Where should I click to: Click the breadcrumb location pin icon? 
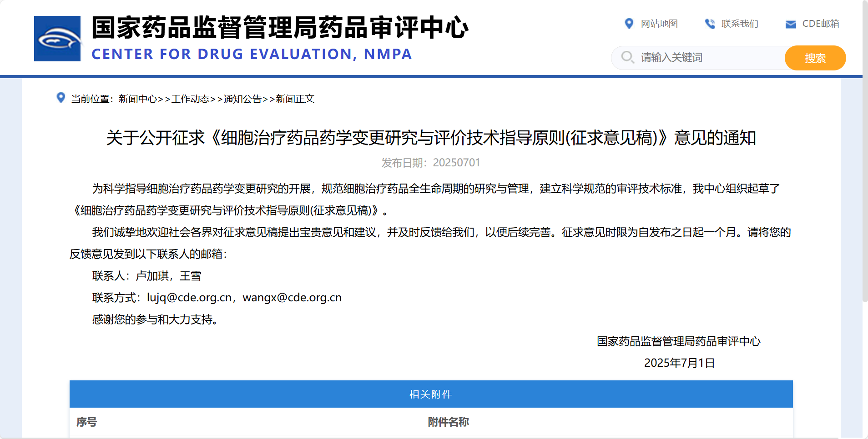point(61,98)
